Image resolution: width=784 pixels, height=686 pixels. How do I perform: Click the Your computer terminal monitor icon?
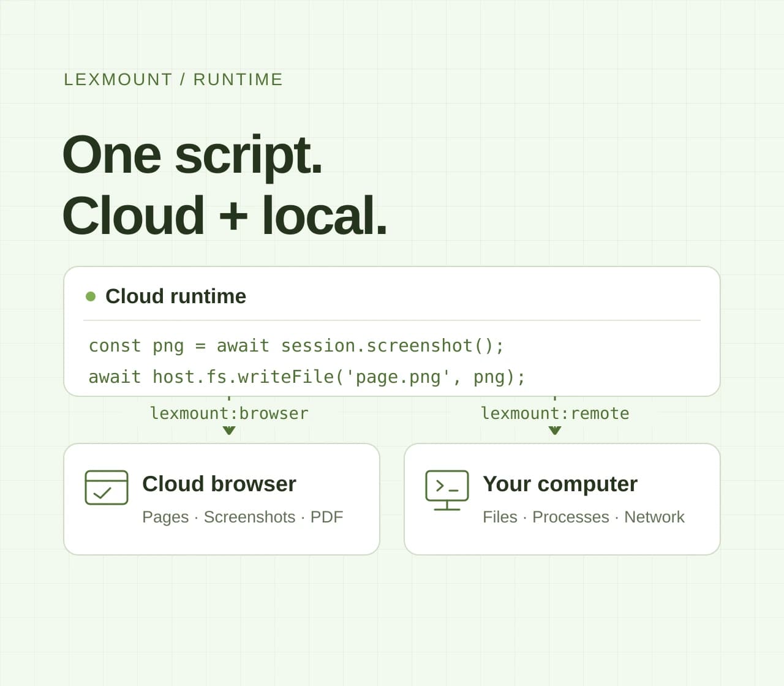coord(447,490)
